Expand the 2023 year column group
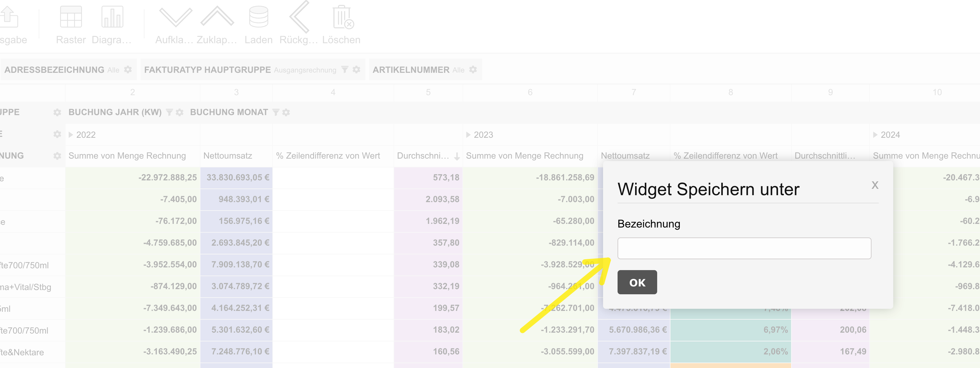This screenshot has height=368, width=980. tap(468, 134)
